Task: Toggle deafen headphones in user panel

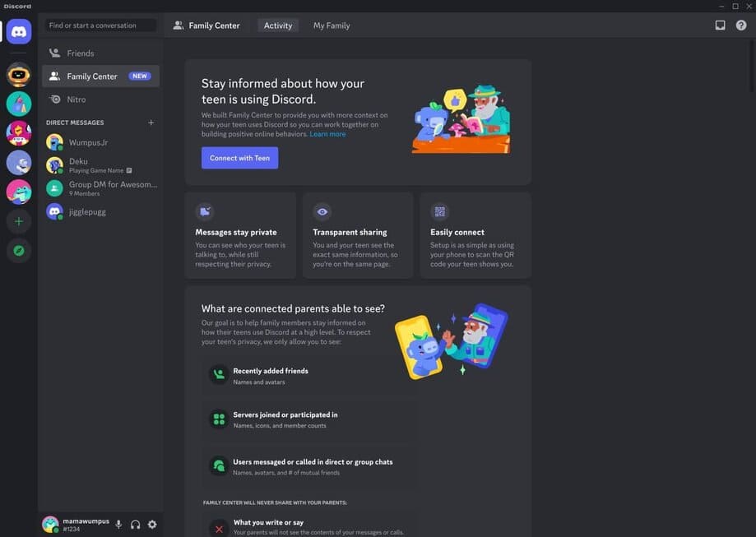Action: (x=135, y=525)
